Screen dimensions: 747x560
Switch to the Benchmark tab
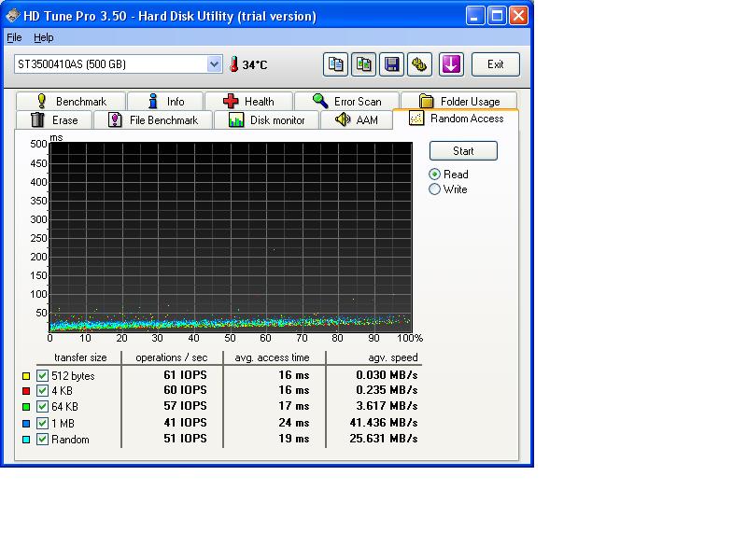coord(71,102)
